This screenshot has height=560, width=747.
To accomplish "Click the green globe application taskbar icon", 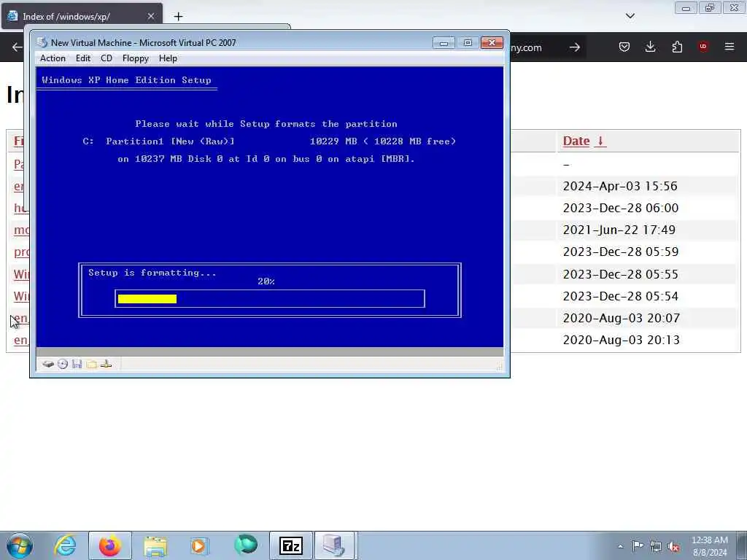I will coord(246,545).
